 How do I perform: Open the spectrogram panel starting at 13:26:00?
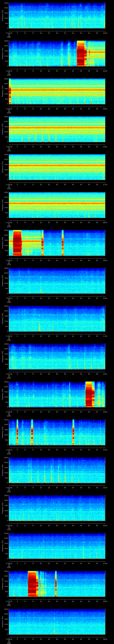click(57, 167)
